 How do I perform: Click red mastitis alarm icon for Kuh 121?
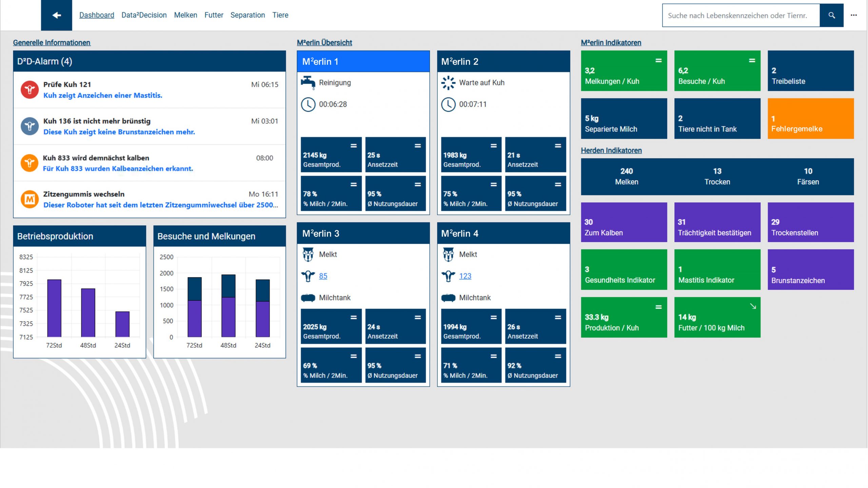click(29, 89)
